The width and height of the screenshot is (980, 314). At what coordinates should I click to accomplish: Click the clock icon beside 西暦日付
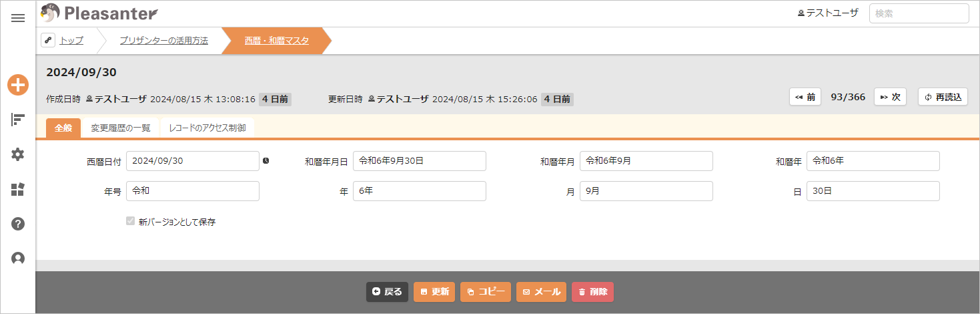pyautogui.click(x=266, y=161)
